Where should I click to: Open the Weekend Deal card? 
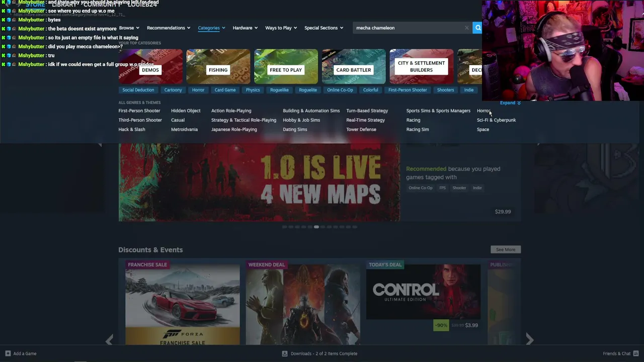coord(303,302)
